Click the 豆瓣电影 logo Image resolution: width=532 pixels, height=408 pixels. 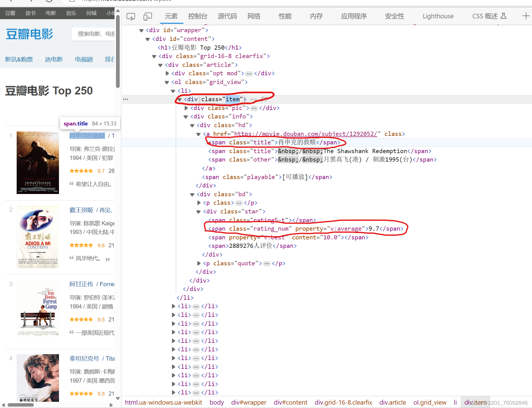pos(30,34)
